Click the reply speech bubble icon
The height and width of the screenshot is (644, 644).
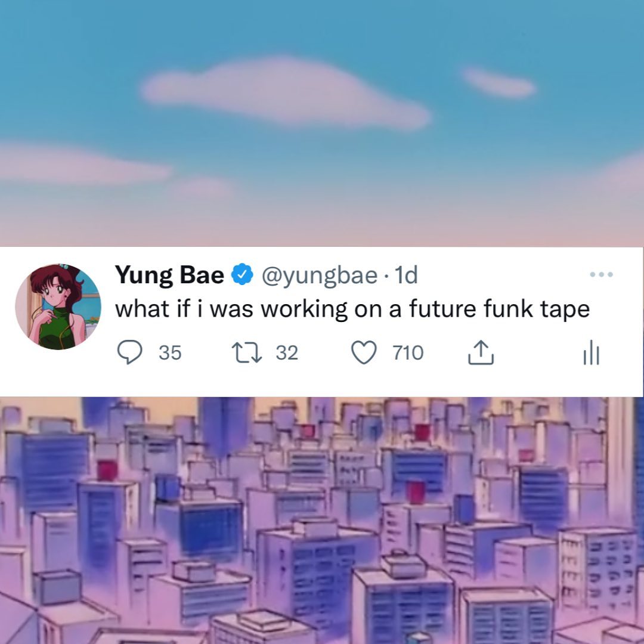point(130,352)
